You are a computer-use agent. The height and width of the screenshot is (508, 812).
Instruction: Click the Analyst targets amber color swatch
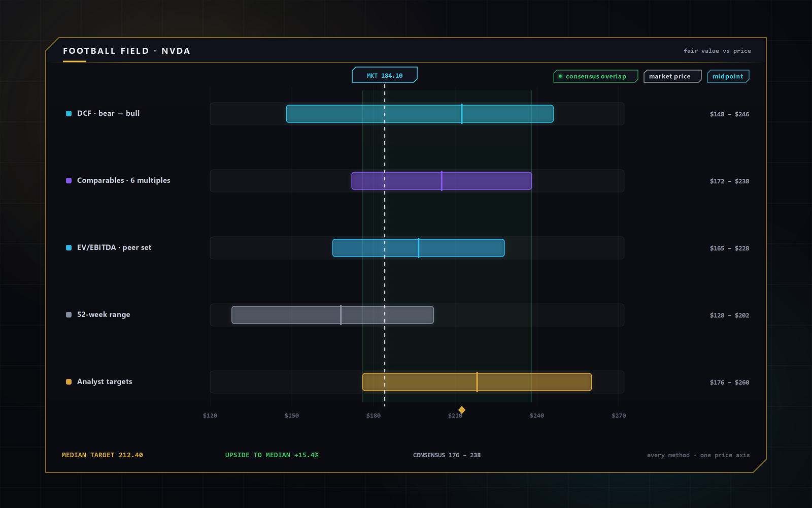[x=69, y=382]
